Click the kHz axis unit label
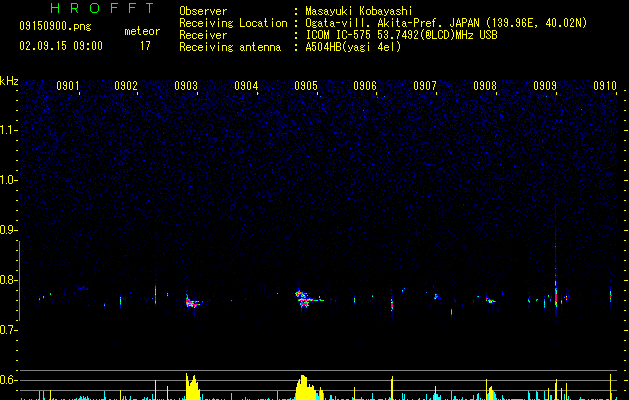629x400 pixels. 9,81
